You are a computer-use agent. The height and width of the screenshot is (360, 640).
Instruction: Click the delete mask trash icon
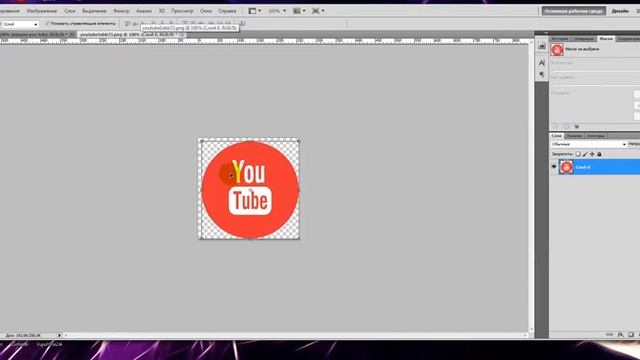tap(577, 127)
